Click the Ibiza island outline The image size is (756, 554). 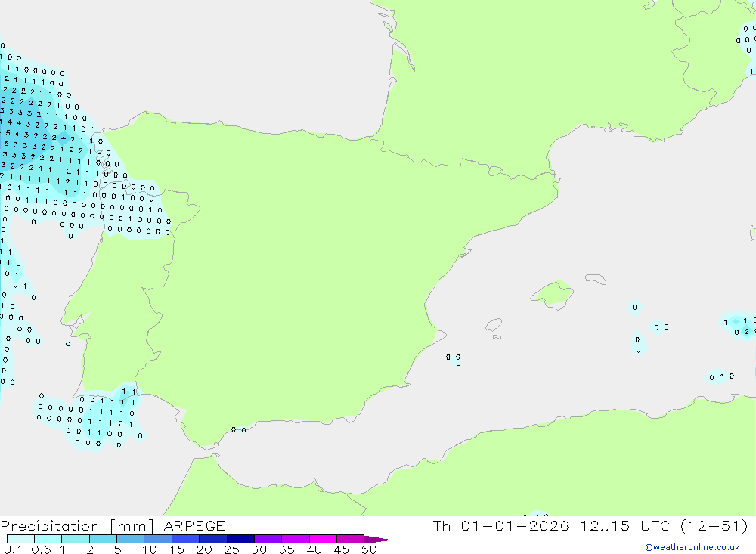pos(494,325)
